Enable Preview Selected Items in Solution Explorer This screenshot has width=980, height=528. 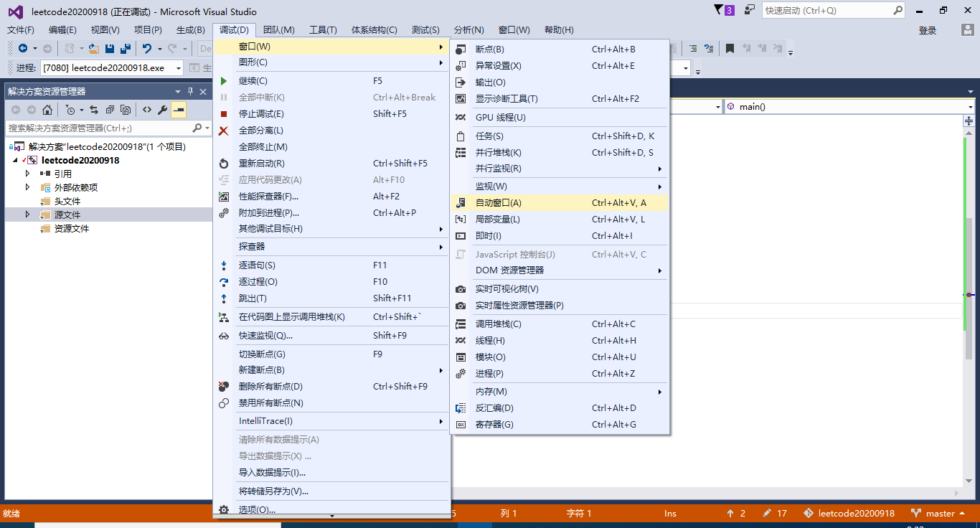pyautogui.click(x=178, y=110)
